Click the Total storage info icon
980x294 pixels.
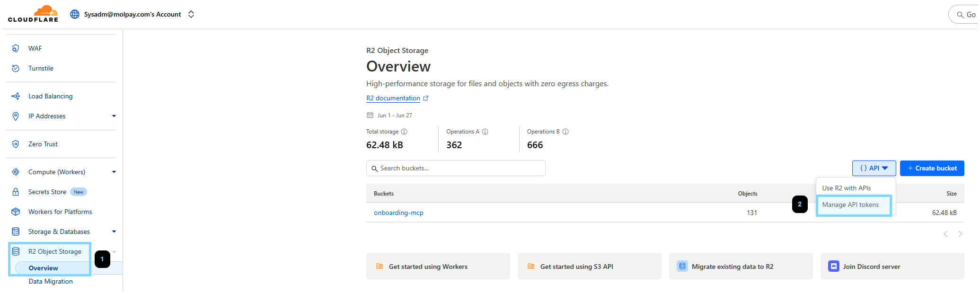tap(404, 132)
